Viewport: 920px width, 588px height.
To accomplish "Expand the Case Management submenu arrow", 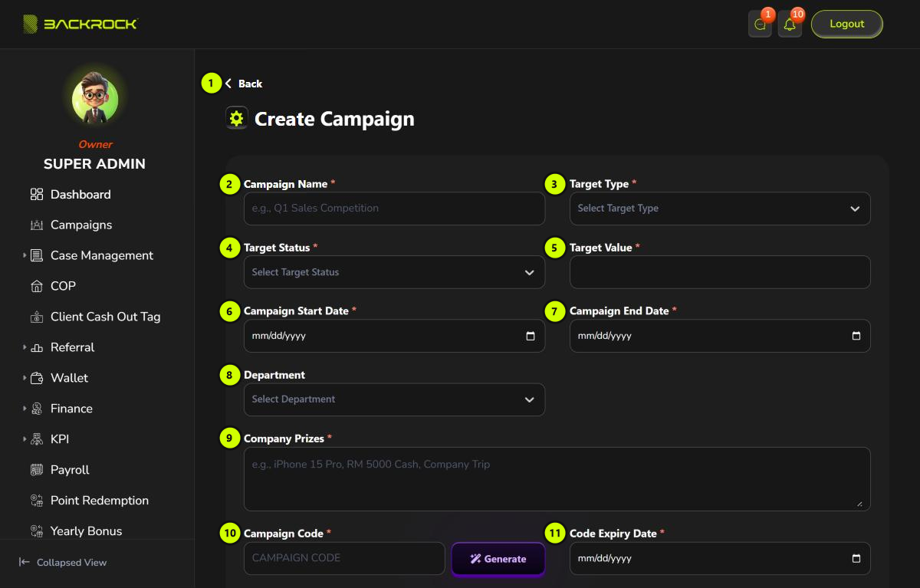I will [25, 255].
